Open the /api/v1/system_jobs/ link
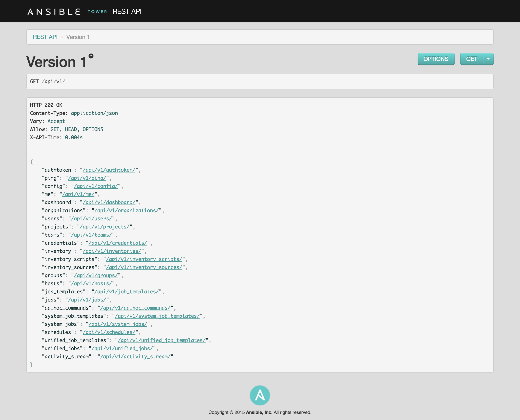Image resolution: width=520 pixels, height=420 pixels. pos(118,324)
